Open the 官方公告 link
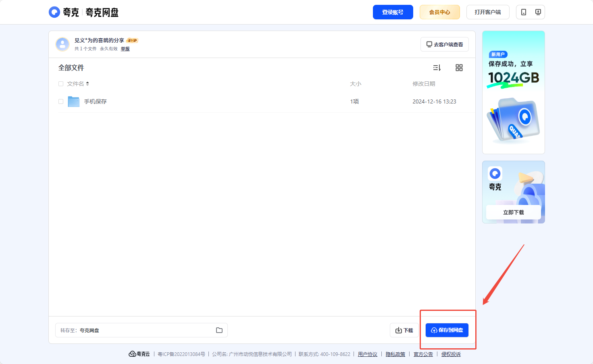The height and width of the screenshot is (364, 593). click(x=423, y=354)
